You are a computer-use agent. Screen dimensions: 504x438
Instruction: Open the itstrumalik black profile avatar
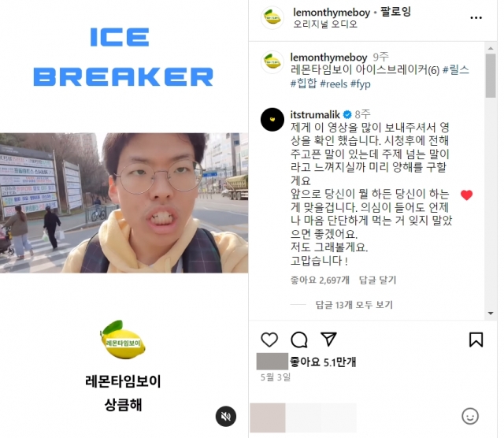click(272, 119)
